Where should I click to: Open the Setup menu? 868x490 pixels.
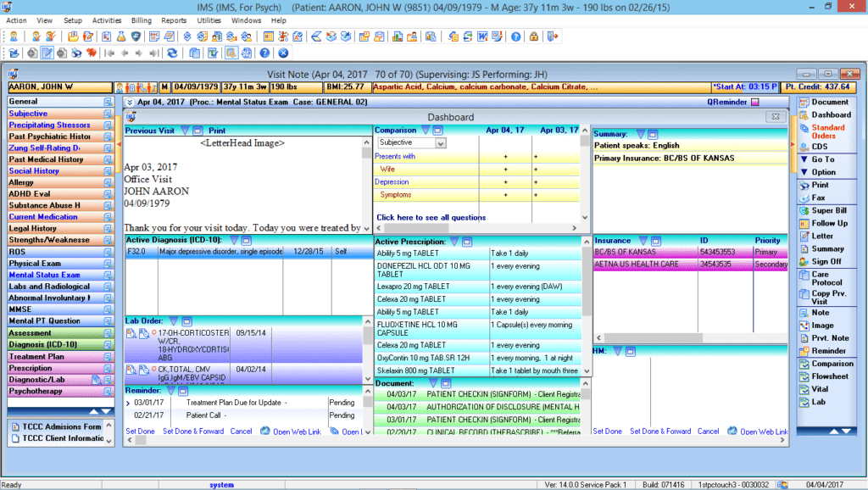pyautogui.click(x=73, y=20)
